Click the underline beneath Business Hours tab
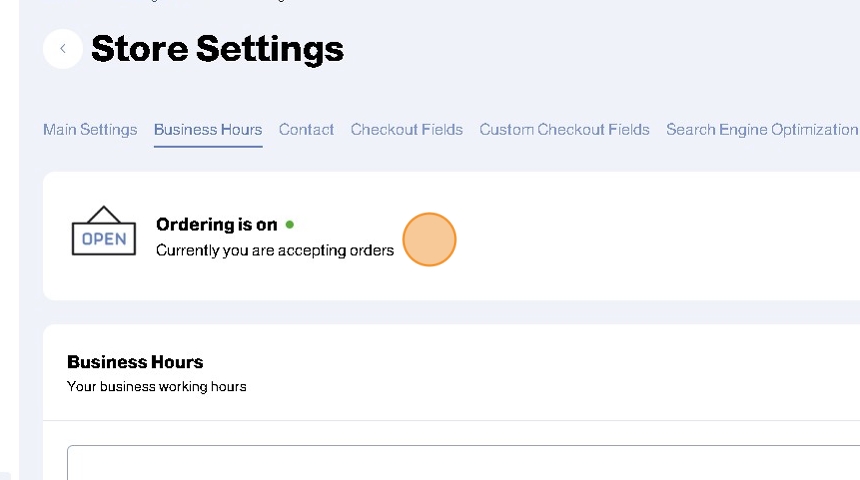The image size is (860, 480). pos(208,146)
